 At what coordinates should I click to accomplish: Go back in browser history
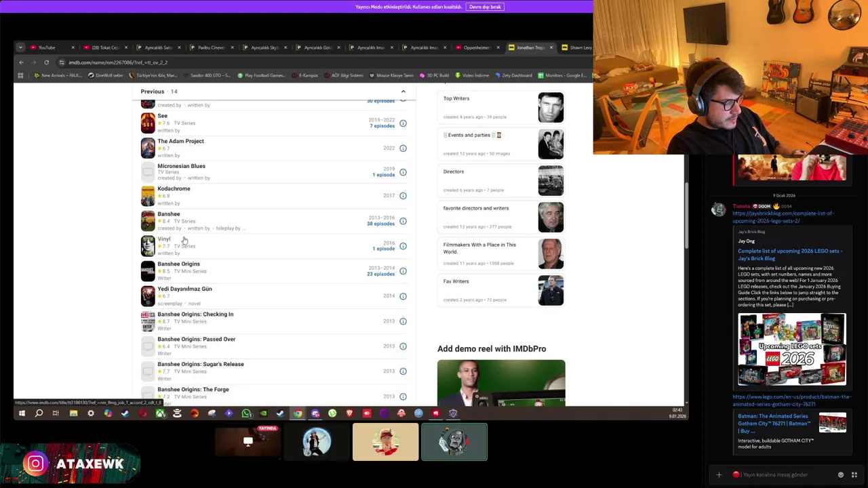pos(21,62)
